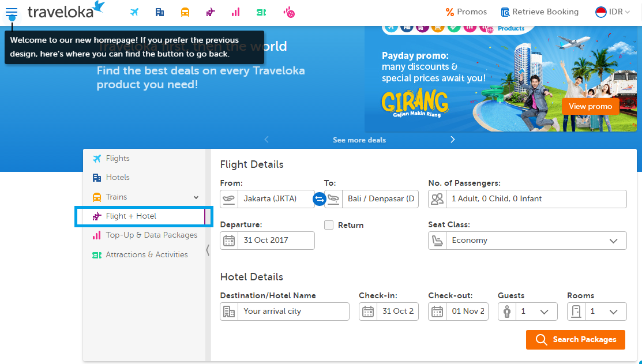Swap origin and destination cities

click(319, 199)
